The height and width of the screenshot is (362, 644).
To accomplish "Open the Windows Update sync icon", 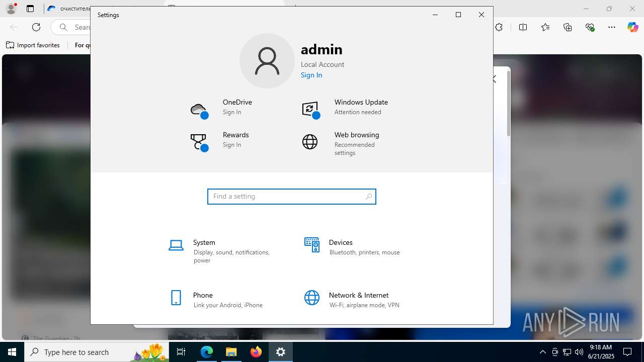I will pos(310,110).
